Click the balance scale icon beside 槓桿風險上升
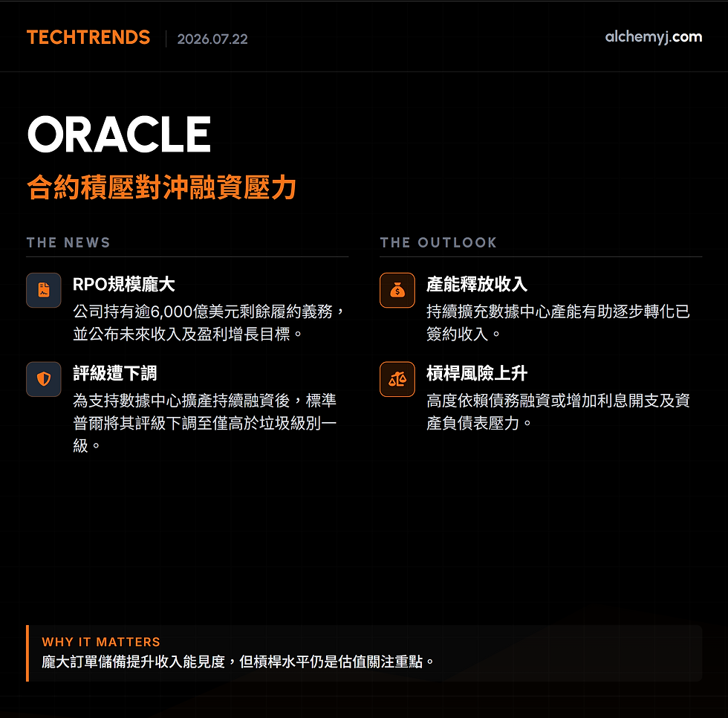 pyautogui.click(x=397, y=379)
